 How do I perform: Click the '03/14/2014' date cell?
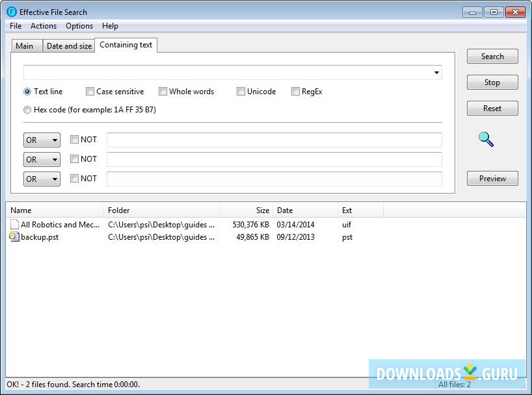click(295, 224)
